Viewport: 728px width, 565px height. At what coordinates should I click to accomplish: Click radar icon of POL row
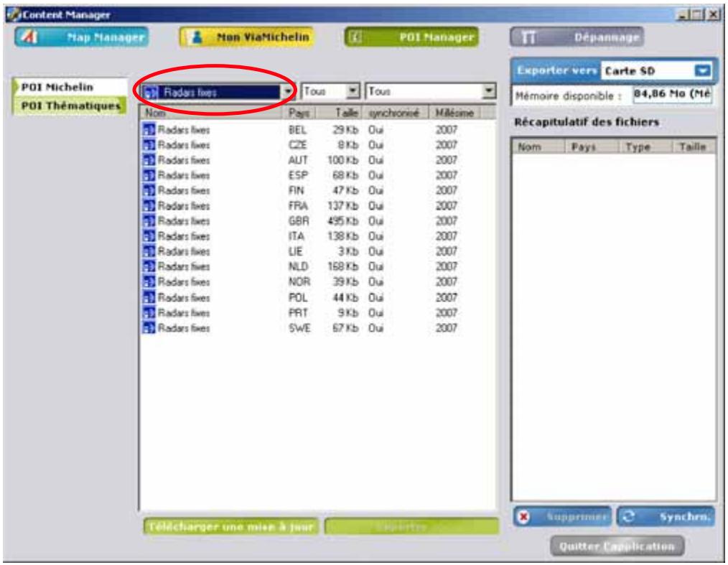[x=149, y=297]
